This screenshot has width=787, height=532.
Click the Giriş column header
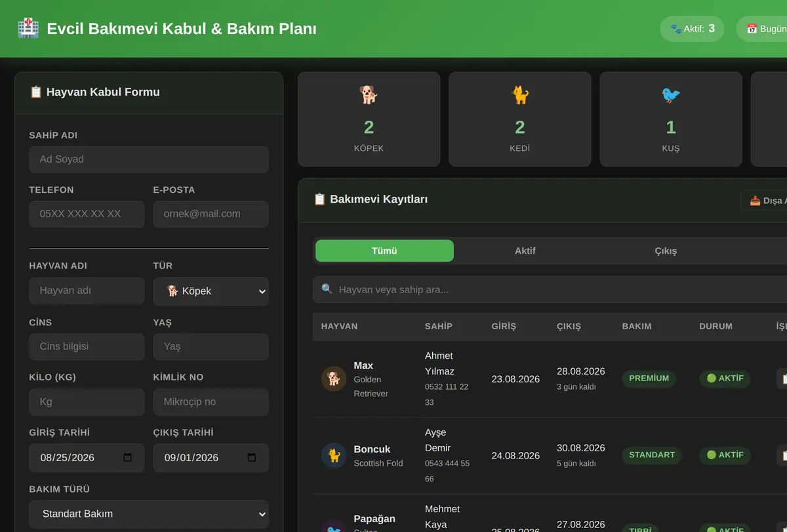[504, 326]
